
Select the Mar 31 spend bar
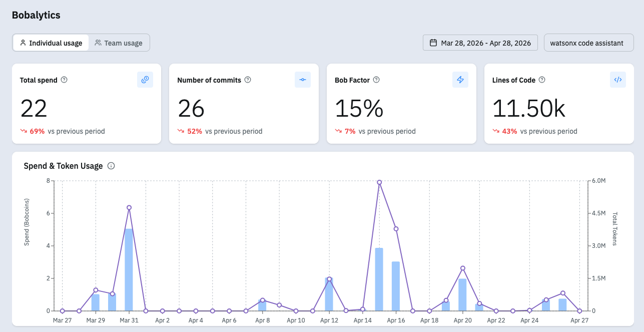click(129, 270)
